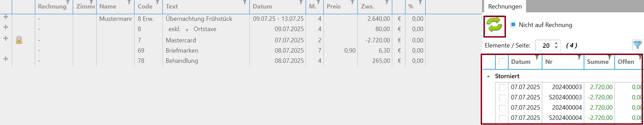The height and width of the screenshot is (125, 644).
Task: Check the box for invoice 202400003
Action: [x=502, y=87]
